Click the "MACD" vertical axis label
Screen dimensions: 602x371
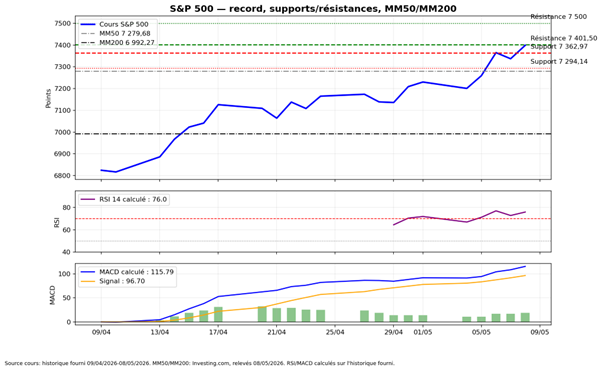click(53, 295)
